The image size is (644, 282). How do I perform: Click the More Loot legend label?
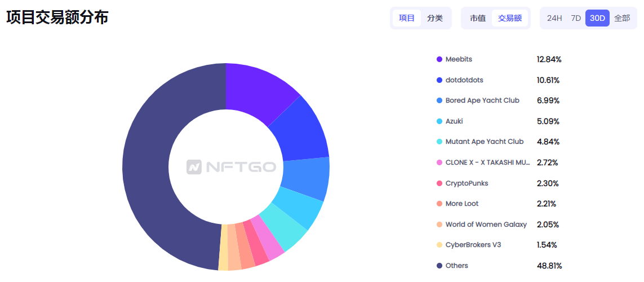462,204
